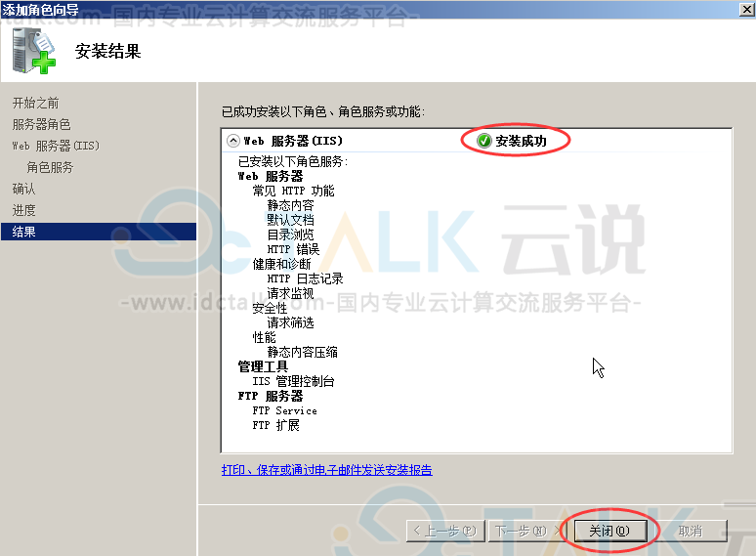Screen dimensions: 756x556
Task: Close the 添加角色向导 window
Action: click(x=747, y=9)
